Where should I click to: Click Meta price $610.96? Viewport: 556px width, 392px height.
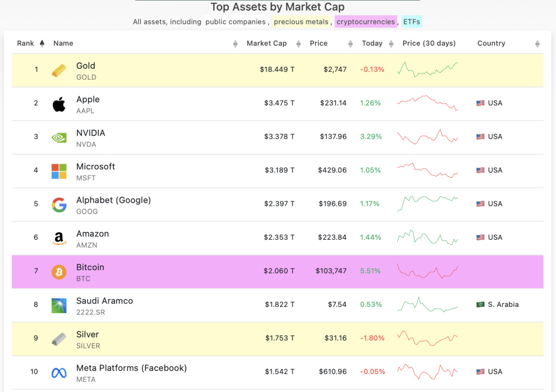pyautogui.click(x=333, y=371)
